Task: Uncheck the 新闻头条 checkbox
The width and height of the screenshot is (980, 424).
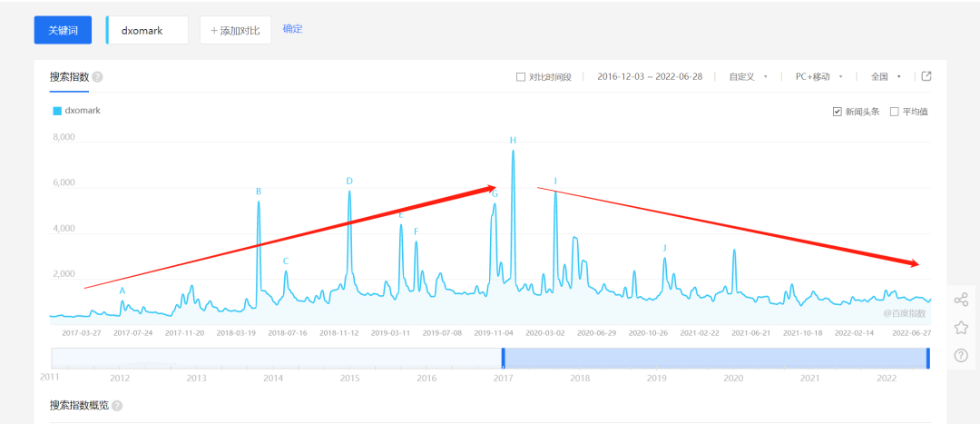Action: coord(837,112)
